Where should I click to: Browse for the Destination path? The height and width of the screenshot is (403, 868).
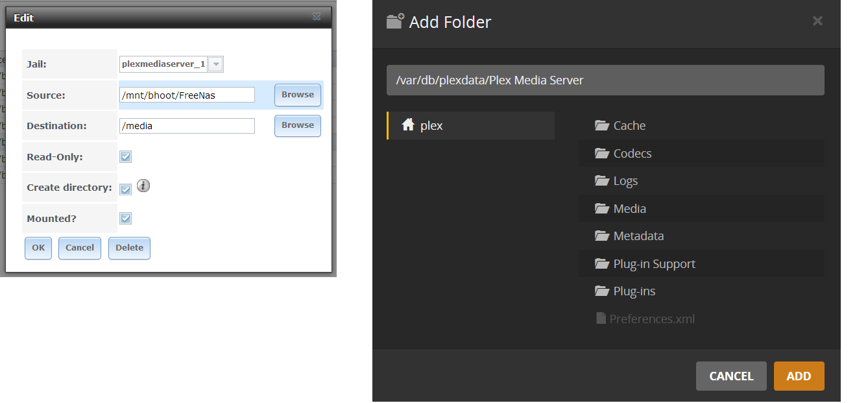[x=298, y=126]
